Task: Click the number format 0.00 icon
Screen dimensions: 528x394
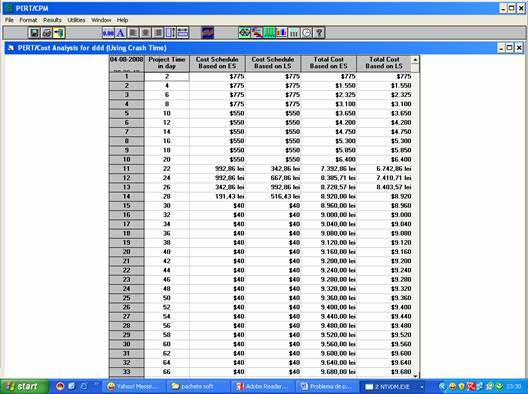Action: (108, 33)
